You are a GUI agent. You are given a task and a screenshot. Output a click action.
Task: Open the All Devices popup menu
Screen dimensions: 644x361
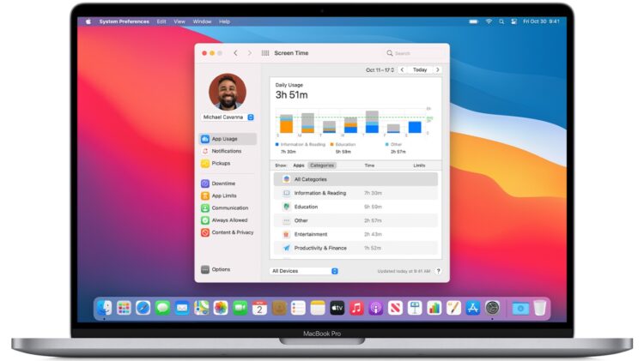click(x=304, y=271)
